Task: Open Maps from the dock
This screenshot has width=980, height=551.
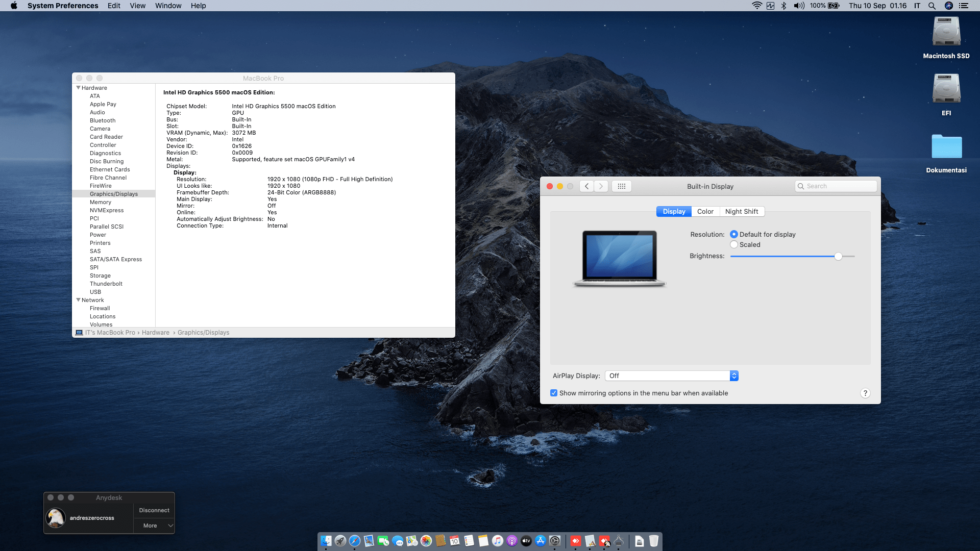Action: (x=412, y=541)
